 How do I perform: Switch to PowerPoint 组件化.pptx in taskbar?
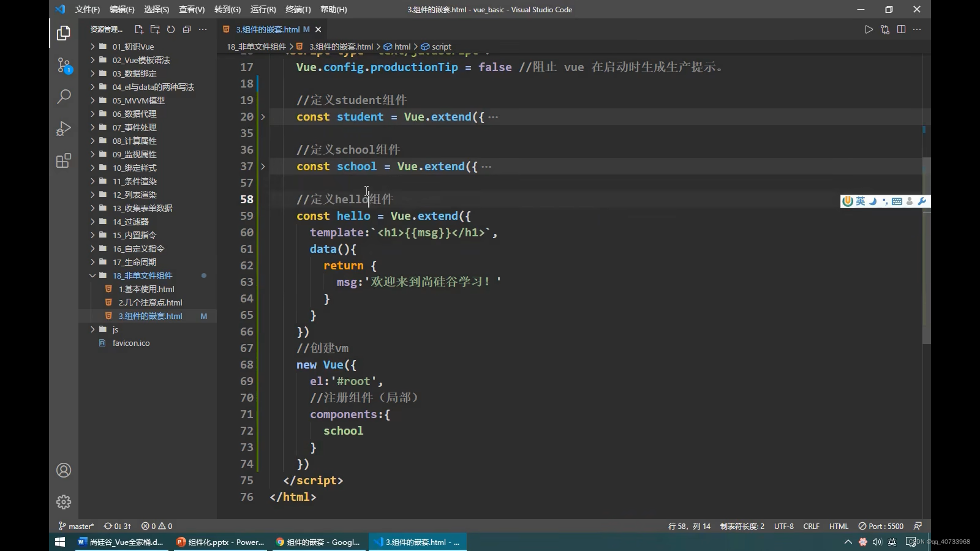[x=221, y=542]
